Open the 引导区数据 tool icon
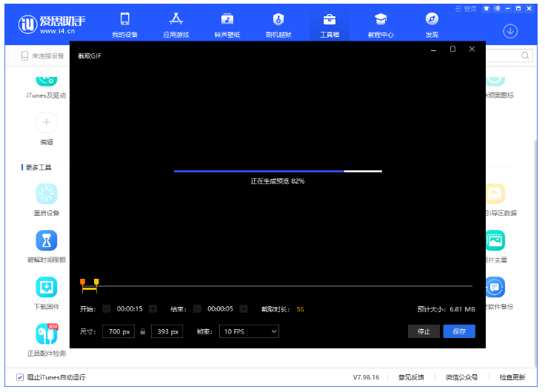This screenshot has height=392, width=545. point(495,193)
